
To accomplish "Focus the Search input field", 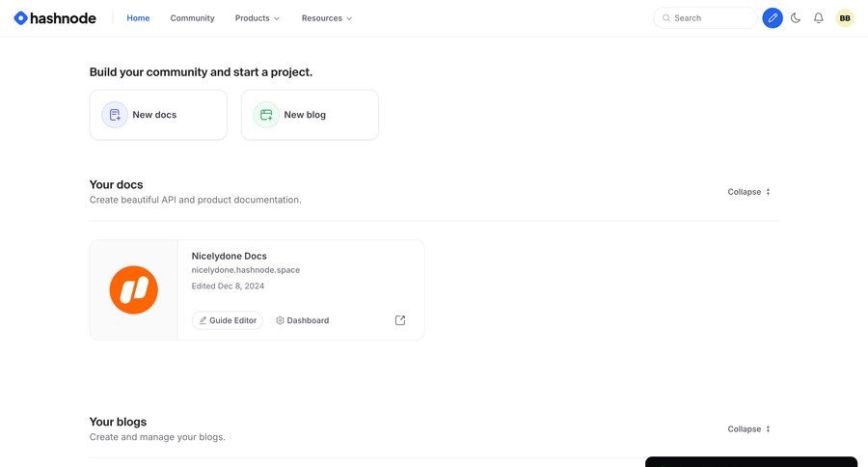I will tap(705, 18).
